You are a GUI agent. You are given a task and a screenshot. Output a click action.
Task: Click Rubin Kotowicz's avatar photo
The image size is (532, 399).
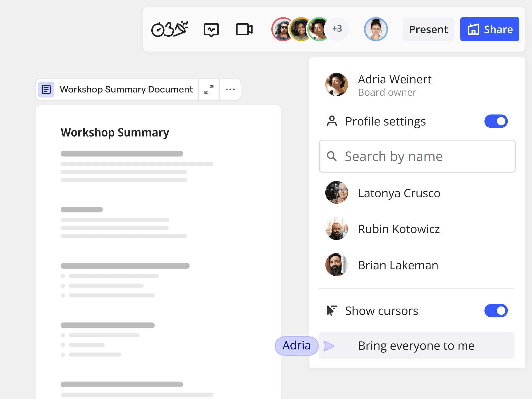pyautogui.click(x=336, y=229)
